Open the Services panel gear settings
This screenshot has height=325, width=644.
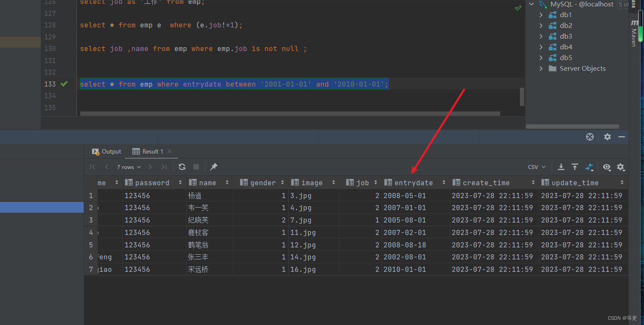point(608,137)
